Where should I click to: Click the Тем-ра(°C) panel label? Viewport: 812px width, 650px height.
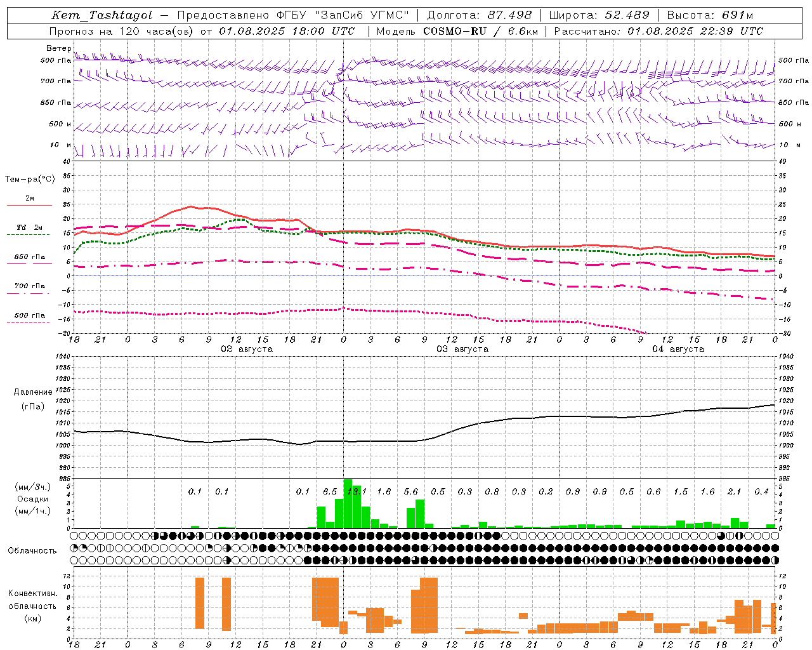click(30, 180)
